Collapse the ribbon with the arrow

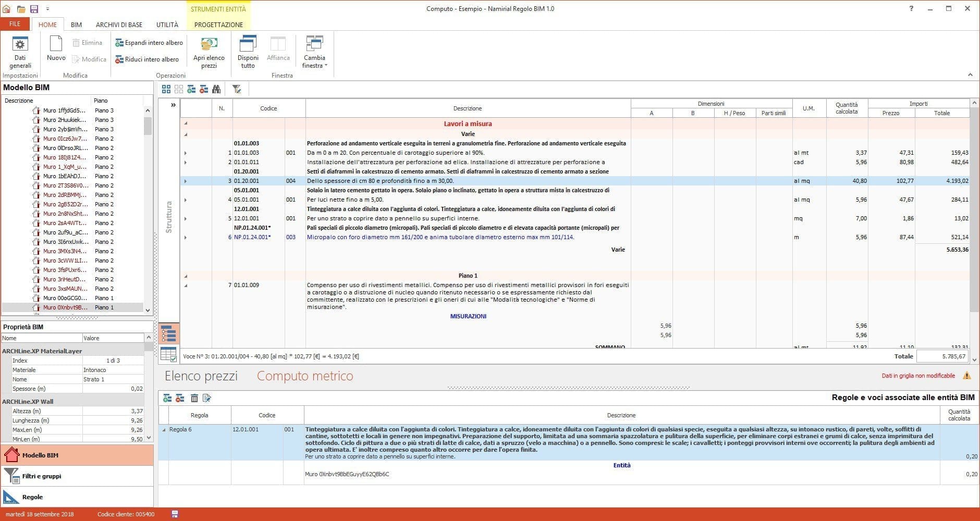pyautogui.click(x=970, y=75)
